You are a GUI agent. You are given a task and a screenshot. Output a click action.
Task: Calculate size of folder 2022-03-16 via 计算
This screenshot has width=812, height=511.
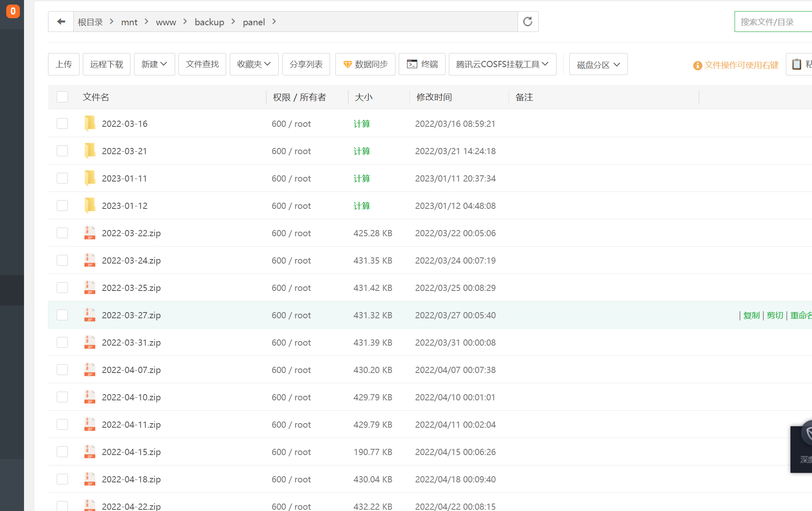pyautogui.click(x=361, y=124)
